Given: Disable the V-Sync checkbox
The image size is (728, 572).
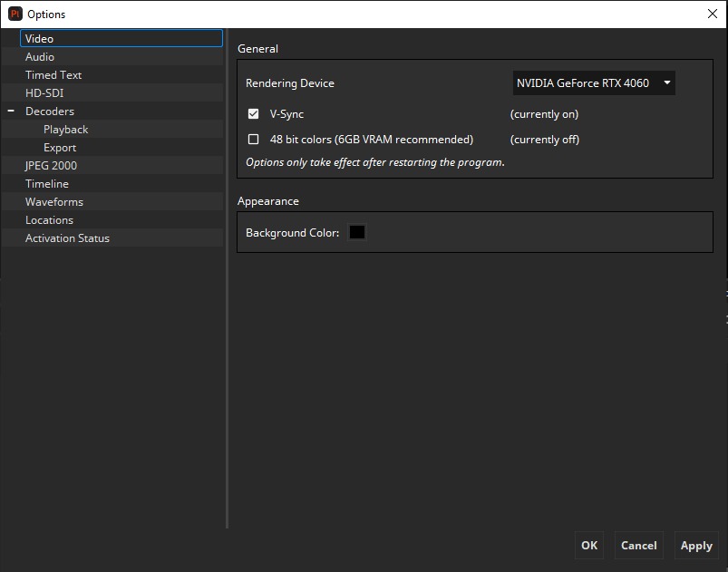Looking at the screenshot, I should pyautogui.click(x=254, y=114).
